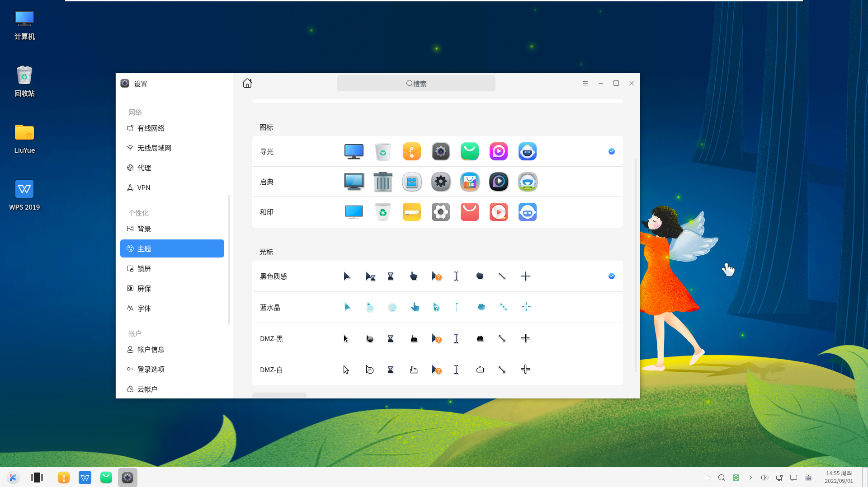This screenshot has width=868, height=487.
Task: Open the green app store on taskbar
Action: tap(106, 478)
